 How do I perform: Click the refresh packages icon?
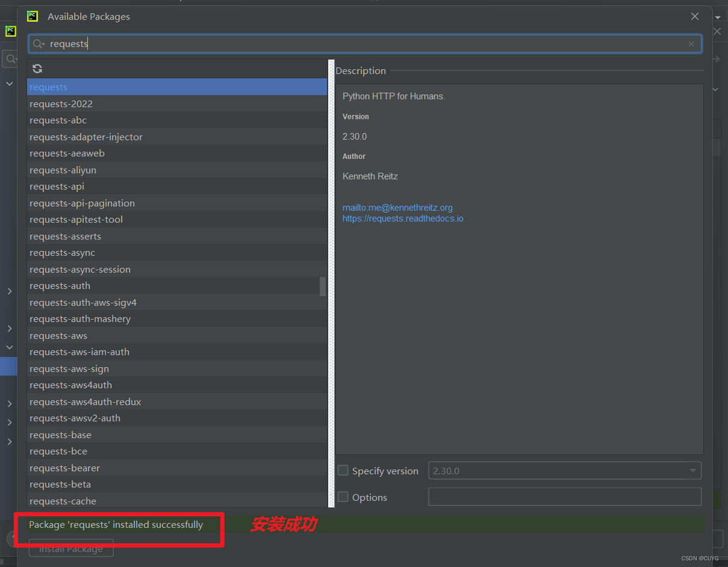click(x=37, y=69)
